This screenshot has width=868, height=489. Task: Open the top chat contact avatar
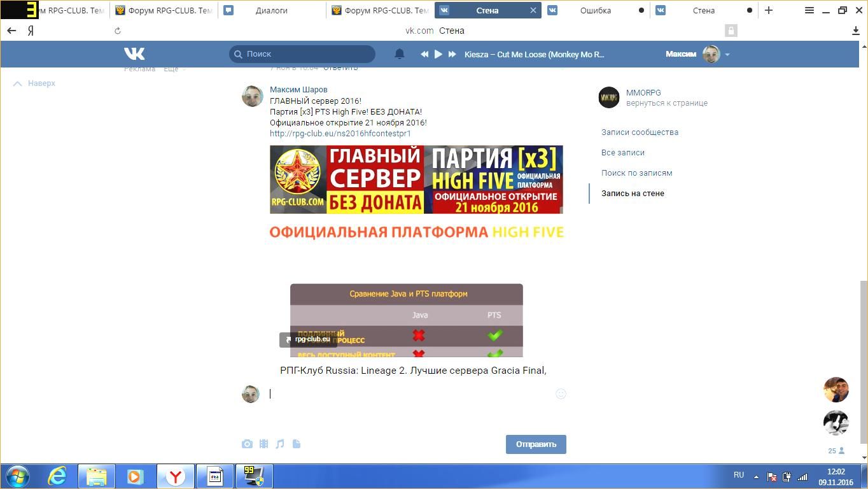836,390
